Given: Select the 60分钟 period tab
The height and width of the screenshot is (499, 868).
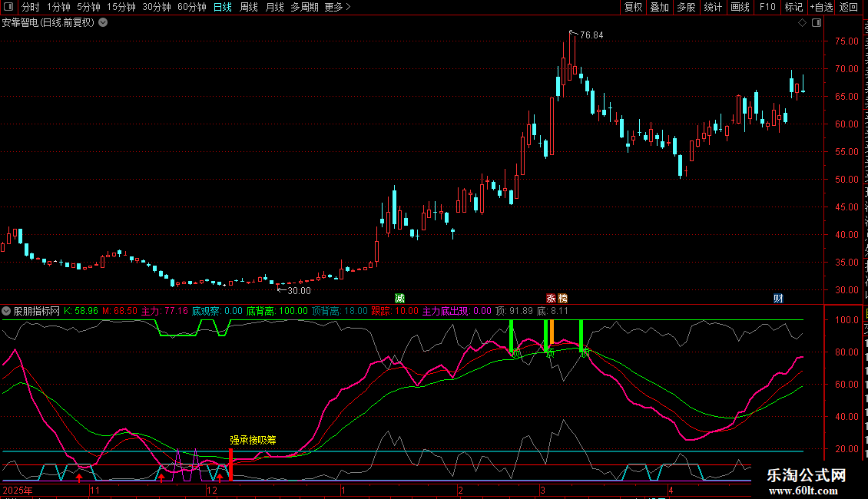Looking at the screenshot, I should (191, 7).
